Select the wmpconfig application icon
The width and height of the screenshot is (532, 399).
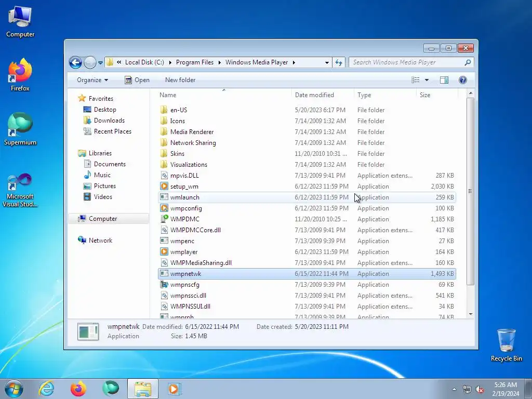(x=164, y=208)
